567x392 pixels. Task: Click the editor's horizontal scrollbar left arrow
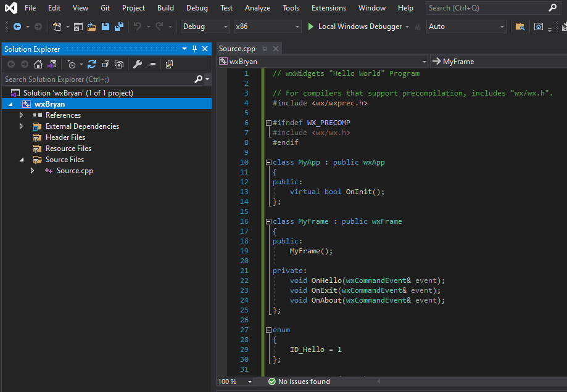tap(379, 381)
